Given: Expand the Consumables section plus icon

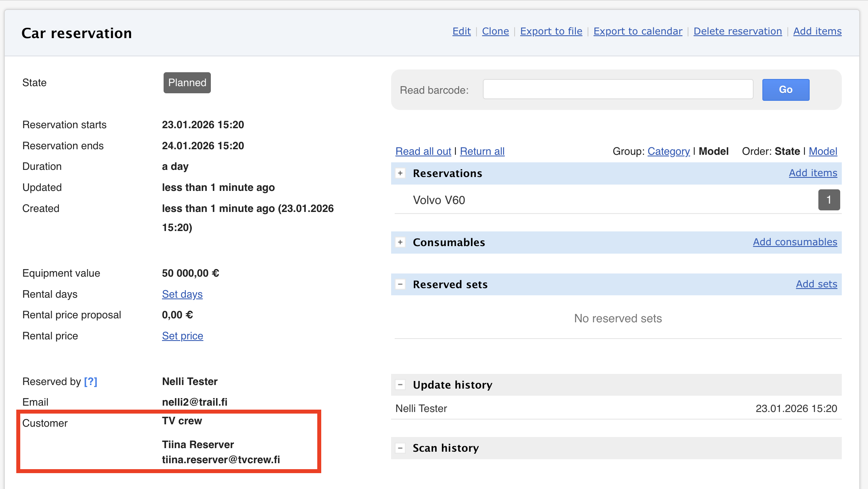Looking at the screenshot, I should coord(400,243).
